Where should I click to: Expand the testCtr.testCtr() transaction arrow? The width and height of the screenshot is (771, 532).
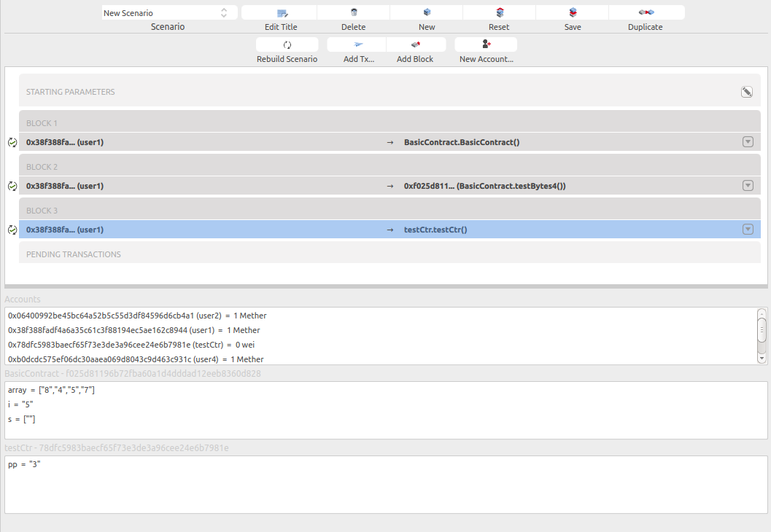tap(747, 230)
